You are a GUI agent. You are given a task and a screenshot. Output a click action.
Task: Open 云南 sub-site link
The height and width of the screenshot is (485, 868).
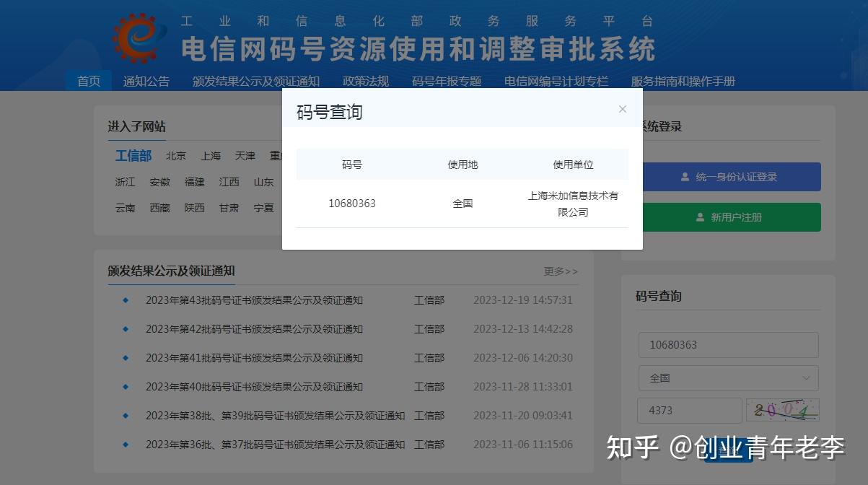pyautogui.click(x=125, y=208)
